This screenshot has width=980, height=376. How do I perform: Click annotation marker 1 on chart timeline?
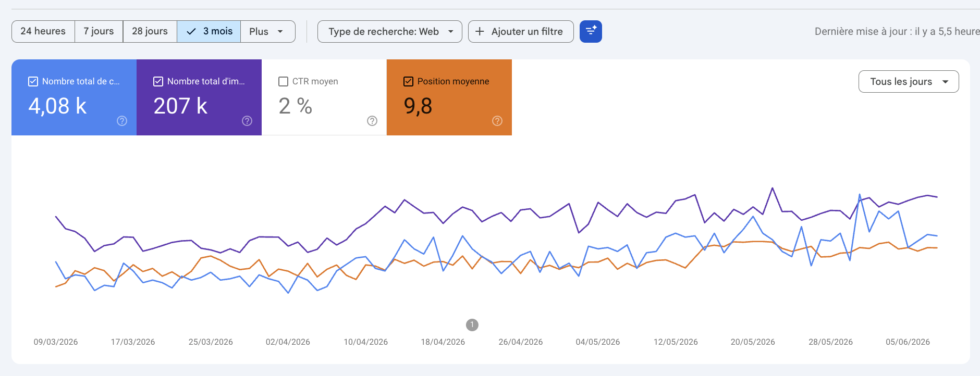472,325
